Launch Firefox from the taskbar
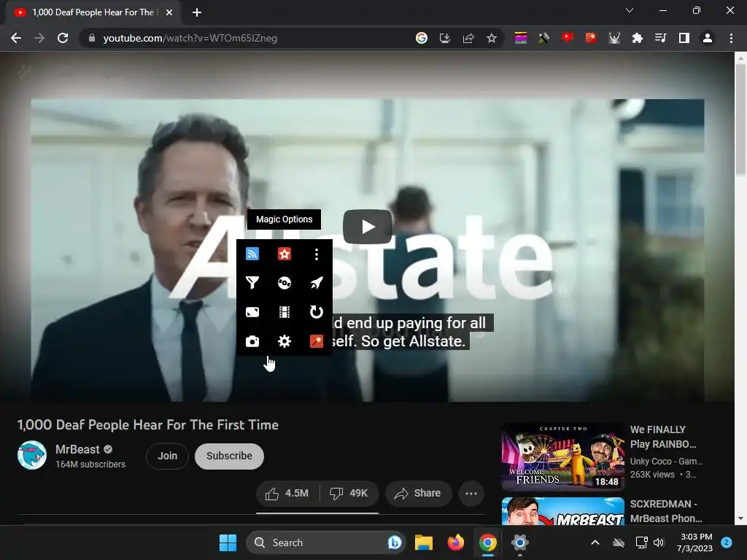 (455, 542)
